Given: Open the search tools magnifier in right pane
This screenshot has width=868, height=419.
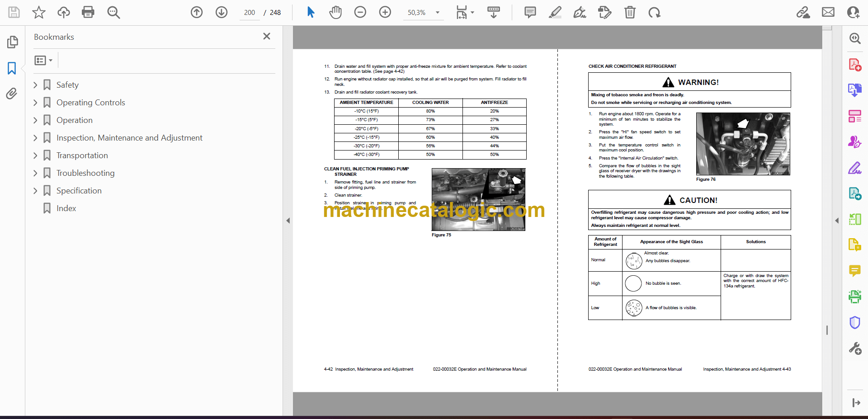Looking at the screenshot, I should pyautogui.click(x=855, y=38).
